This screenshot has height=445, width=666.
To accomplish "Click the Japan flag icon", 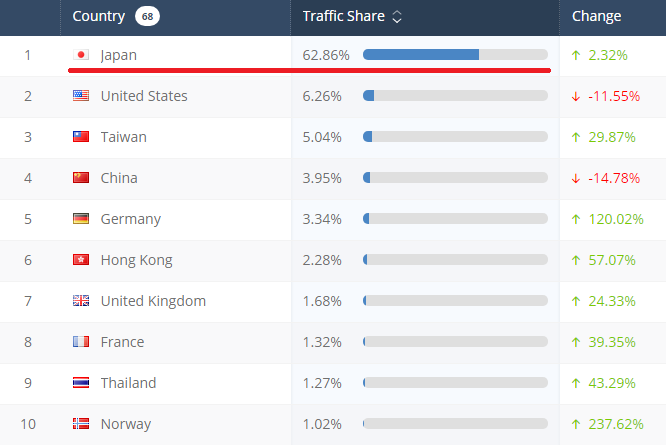I will click(82, 55).
